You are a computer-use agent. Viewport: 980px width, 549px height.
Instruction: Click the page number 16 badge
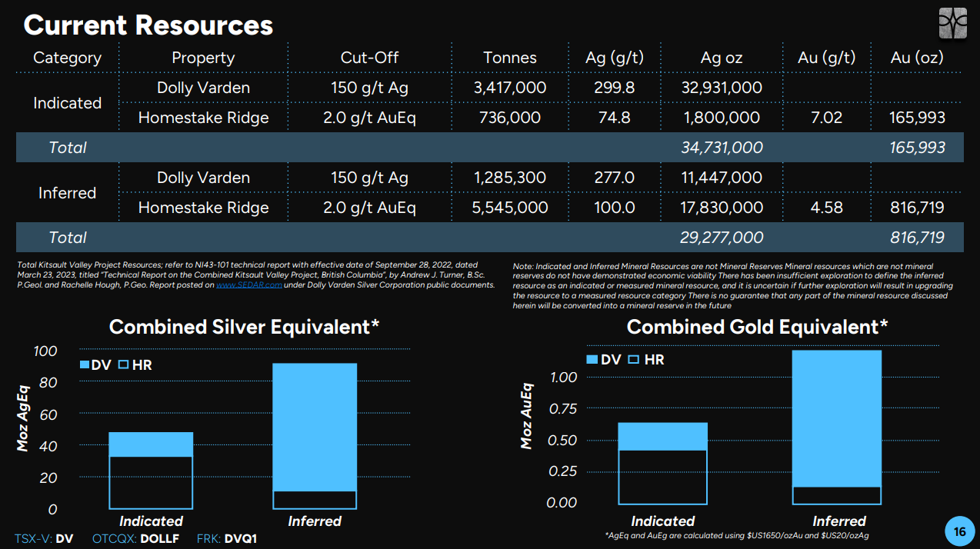(x=959, y=532)
